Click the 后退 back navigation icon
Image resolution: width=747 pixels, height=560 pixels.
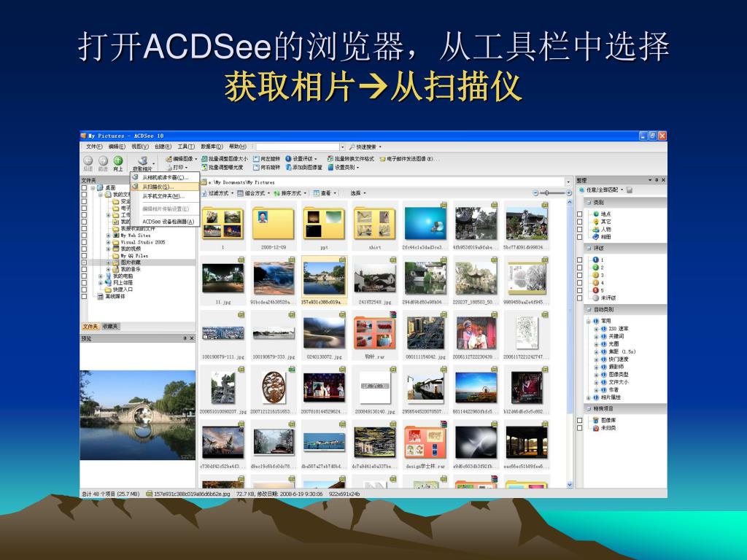(88, 160)
